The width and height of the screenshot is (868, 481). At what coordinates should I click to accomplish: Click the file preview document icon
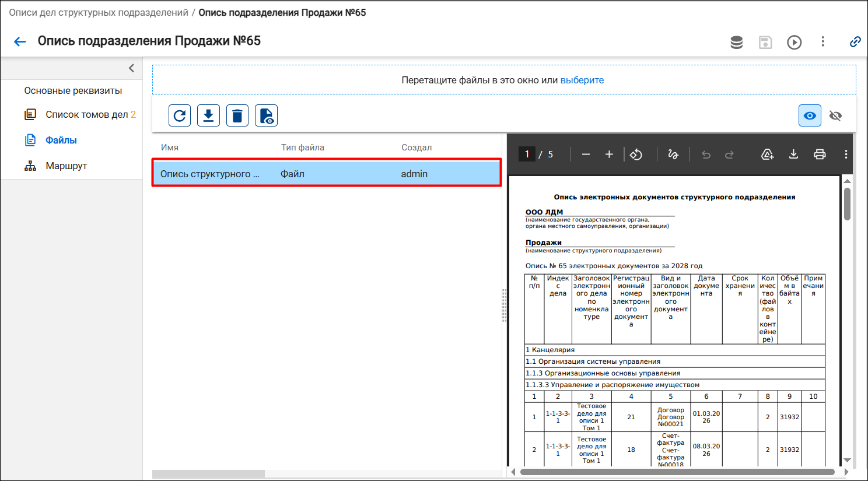pos(266,115)
